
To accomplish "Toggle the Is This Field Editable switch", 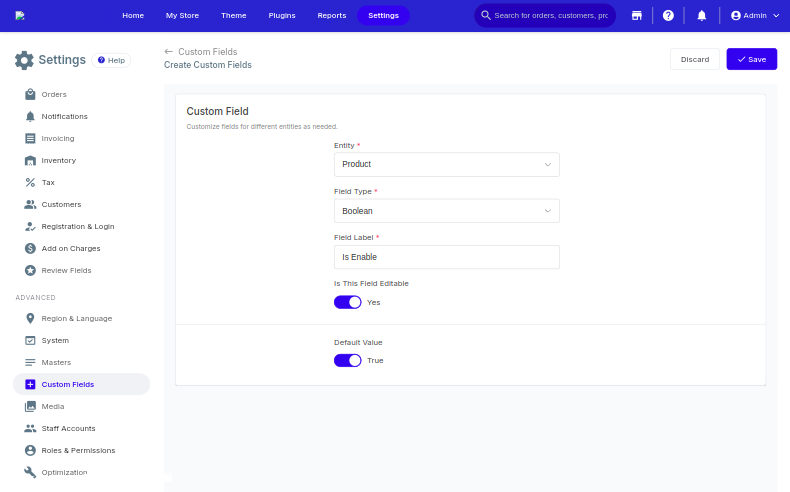I will [x=348, y=302].
